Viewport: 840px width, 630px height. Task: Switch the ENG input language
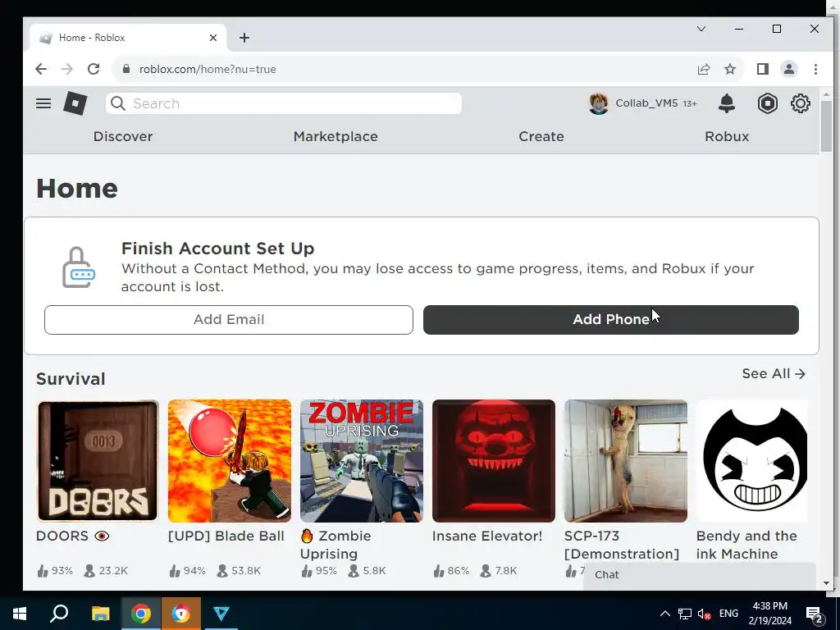point(728,614)
